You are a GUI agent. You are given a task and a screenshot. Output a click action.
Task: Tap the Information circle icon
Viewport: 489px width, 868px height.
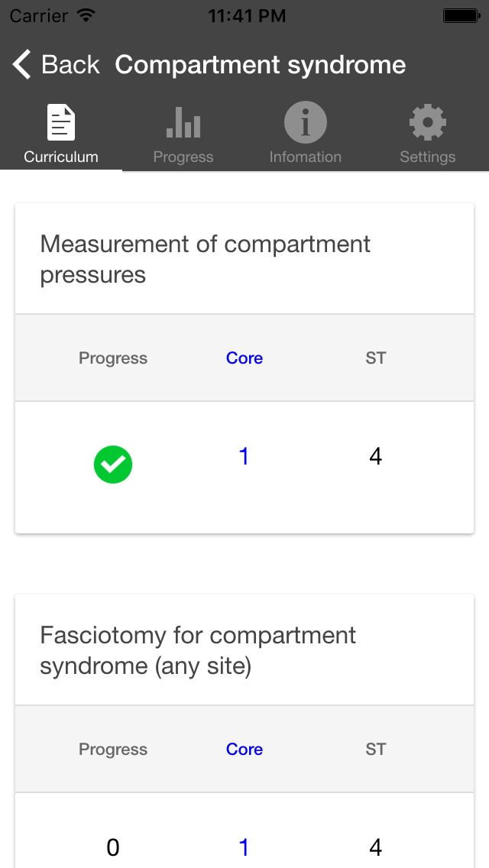306,123
